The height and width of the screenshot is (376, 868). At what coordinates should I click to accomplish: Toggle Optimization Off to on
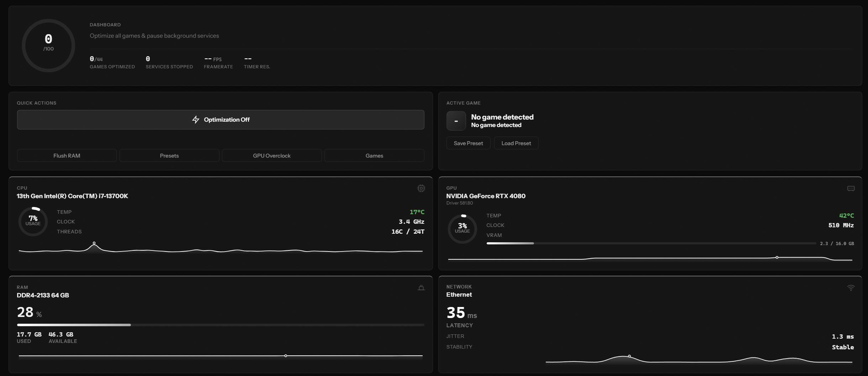click(220, 120)
